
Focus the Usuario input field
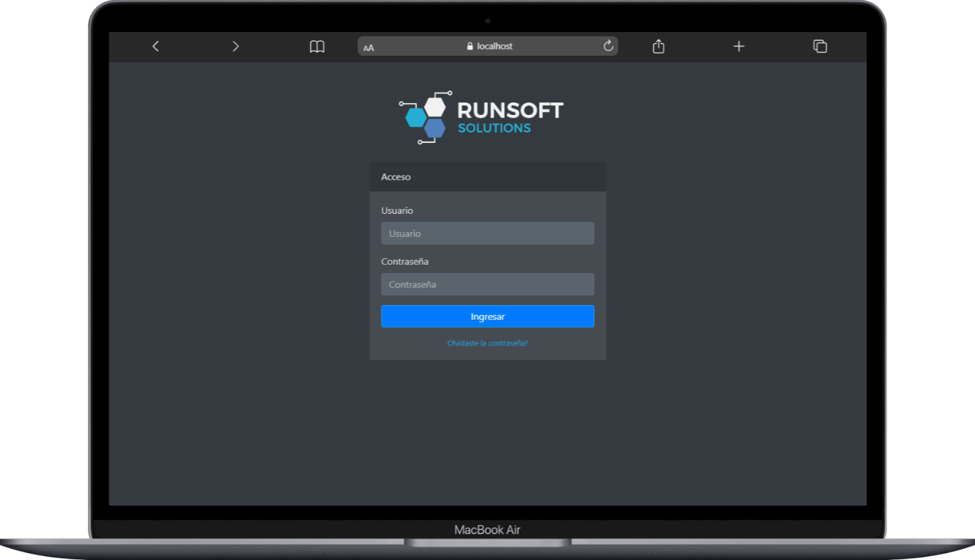(487, 233)
